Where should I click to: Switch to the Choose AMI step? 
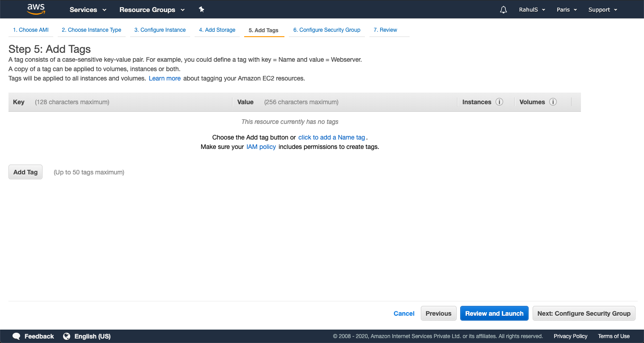[30, 30]
